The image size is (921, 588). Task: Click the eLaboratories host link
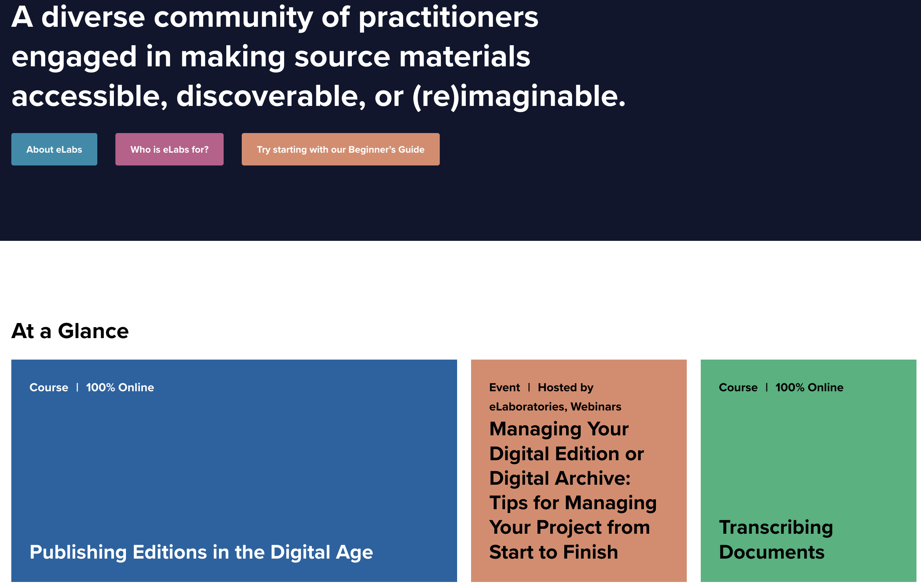526,407
